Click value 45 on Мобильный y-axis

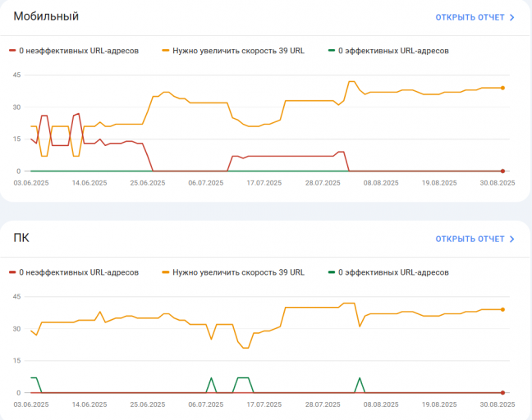pos(17,75)
